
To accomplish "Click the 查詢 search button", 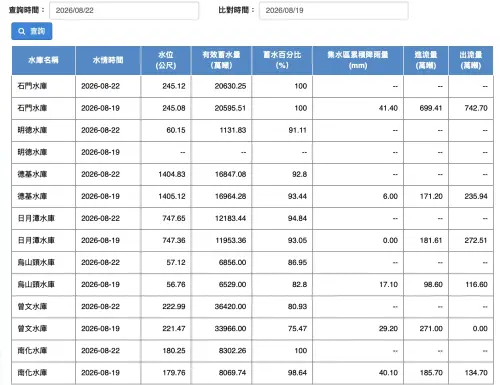I will [x=32, y=31].
